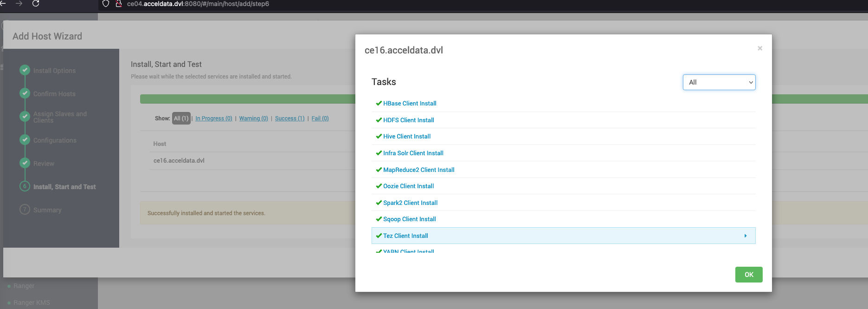Show the In Progress (0) filter
868x309 pixels.
(214, 118)
